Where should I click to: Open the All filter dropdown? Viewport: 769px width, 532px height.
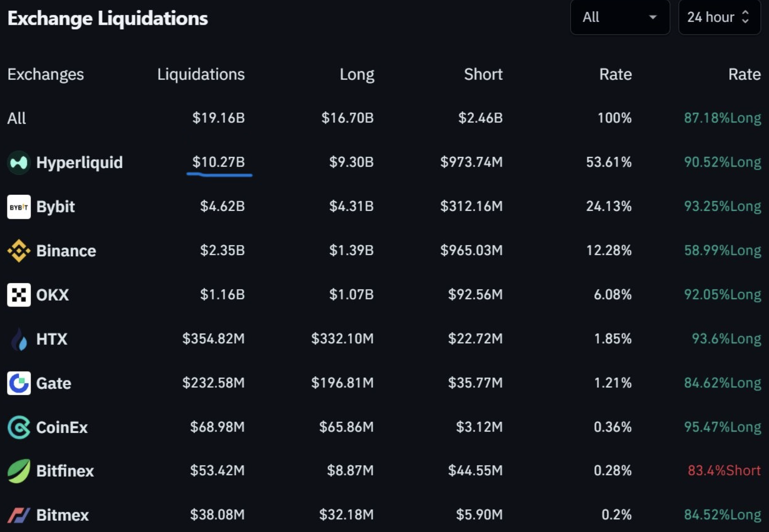(x=620, y=17)
